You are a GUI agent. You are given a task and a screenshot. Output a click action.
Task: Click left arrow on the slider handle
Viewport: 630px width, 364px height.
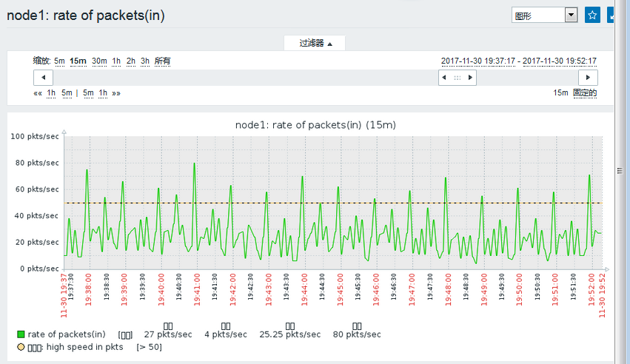444,78
